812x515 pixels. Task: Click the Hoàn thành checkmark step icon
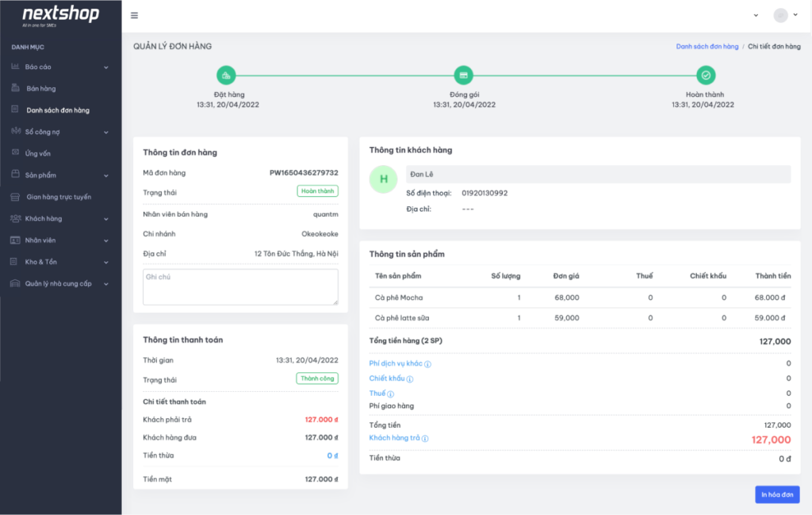tap(706, 75)
